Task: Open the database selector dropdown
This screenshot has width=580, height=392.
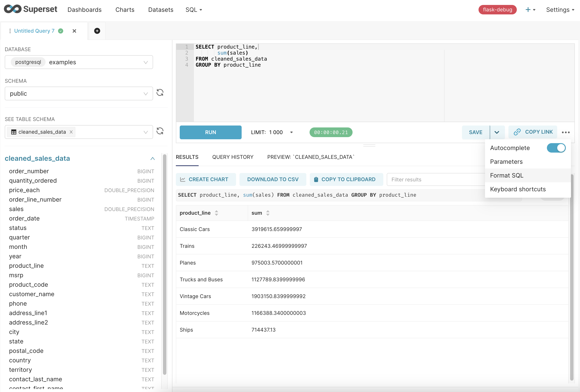Action: (x=146, y=62)
